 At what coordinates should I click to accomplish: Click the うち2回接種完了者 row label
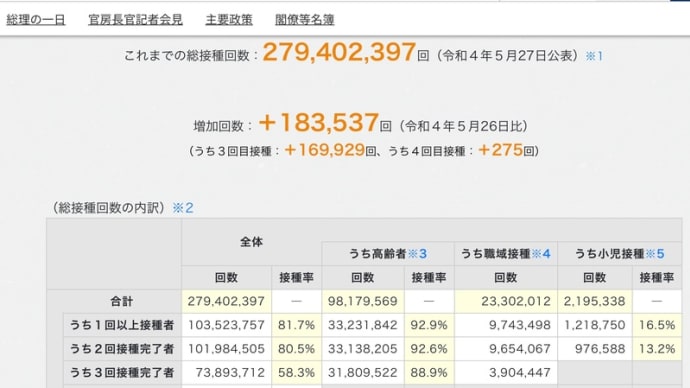click(x=122, y=349)
